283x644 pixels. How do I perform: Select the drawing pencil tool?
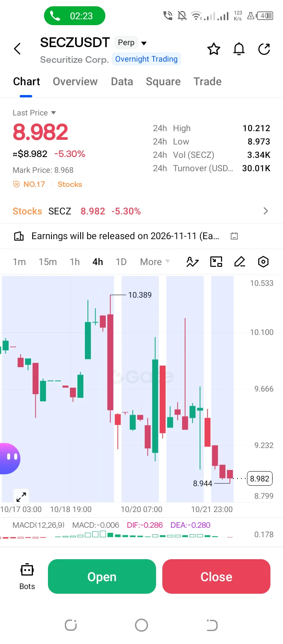tap(240, 262)
